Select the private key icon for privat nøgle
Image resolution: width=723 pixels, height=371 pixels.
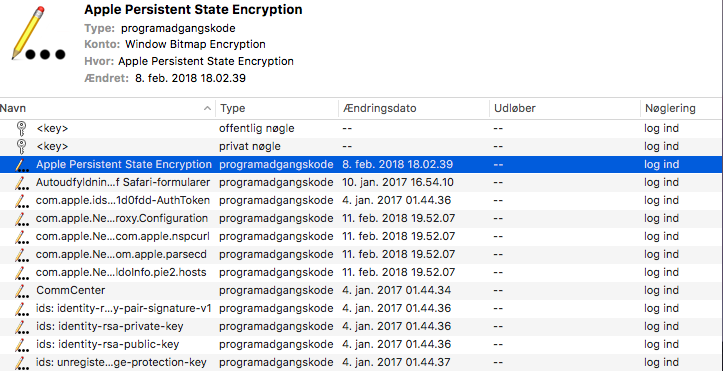(x=21, y=147)
